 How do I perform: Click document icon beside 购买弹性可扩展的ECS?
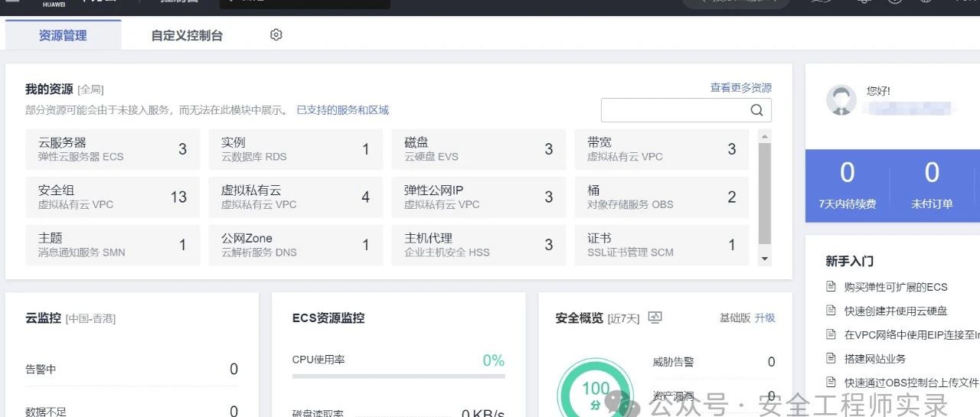[x=831, y=287]
